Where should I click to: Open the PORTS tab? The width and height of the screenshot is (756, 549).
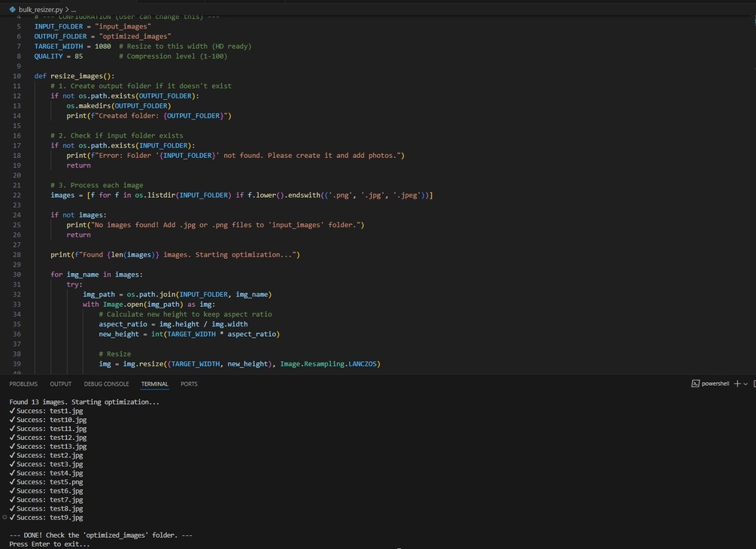click(189, 384)
